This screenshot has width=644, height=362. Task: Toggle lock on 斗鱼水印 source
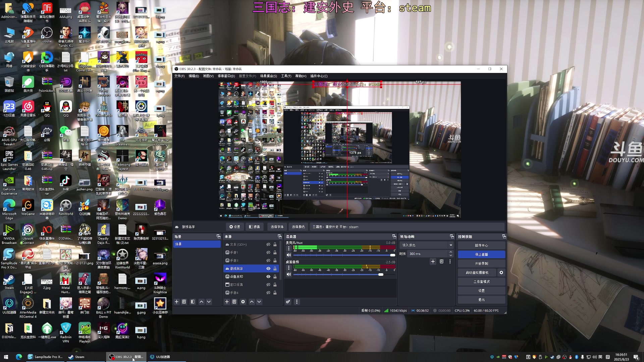(x=275, y=277)
